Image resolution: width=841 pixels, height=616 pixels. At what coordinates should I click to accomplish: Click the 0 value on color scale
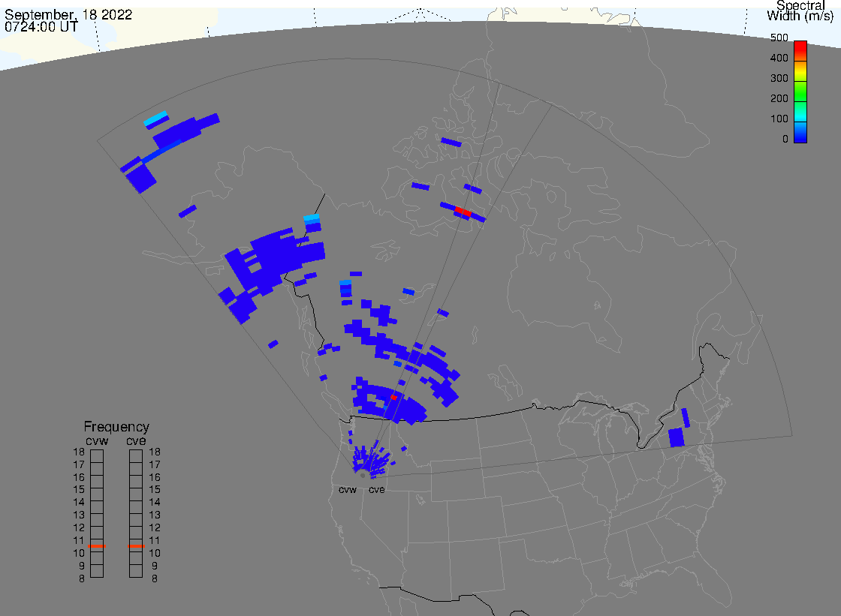point(785,140)
